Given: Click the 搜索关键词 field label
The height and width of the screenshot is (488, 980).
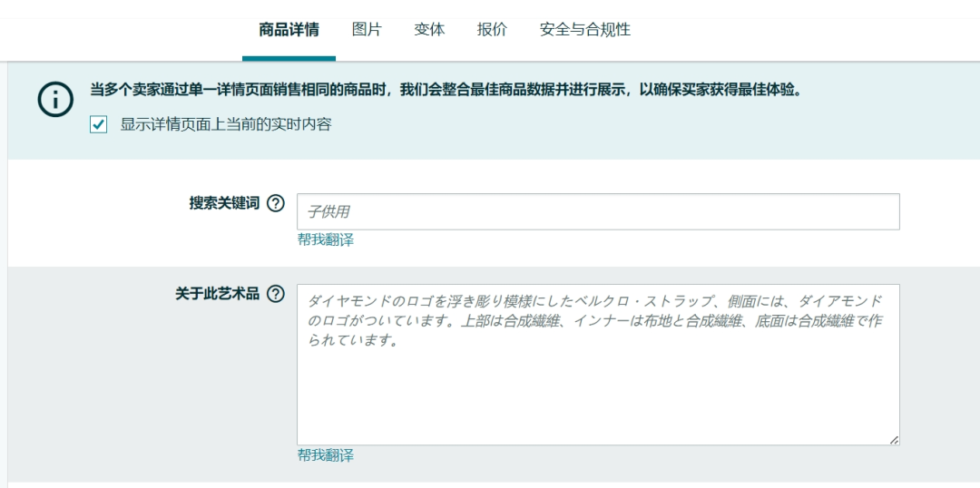Looking at the screenshot, I should 224,204.
